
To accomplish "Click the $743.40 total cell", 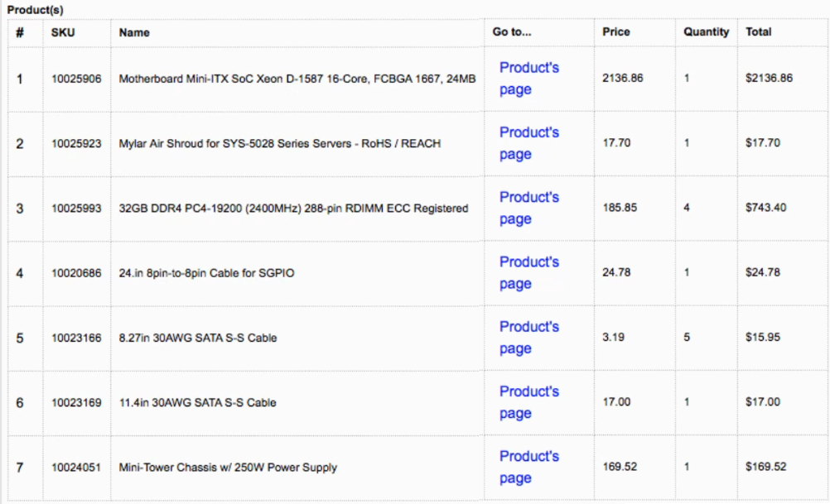I will pos(765,208).
